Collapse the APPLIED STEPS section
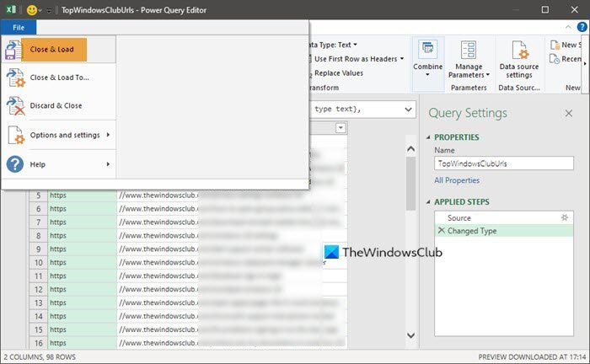590x364 pixels. 428,202
